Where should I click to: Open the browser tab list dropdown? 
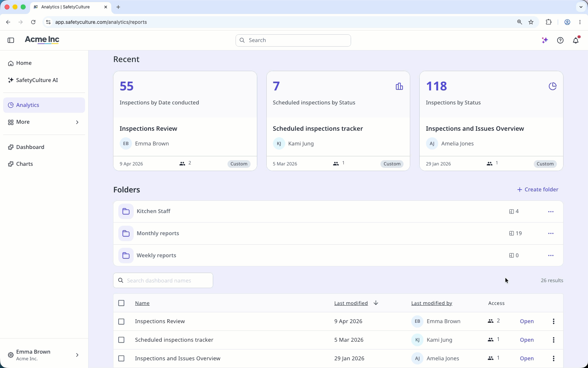point(581,7)
